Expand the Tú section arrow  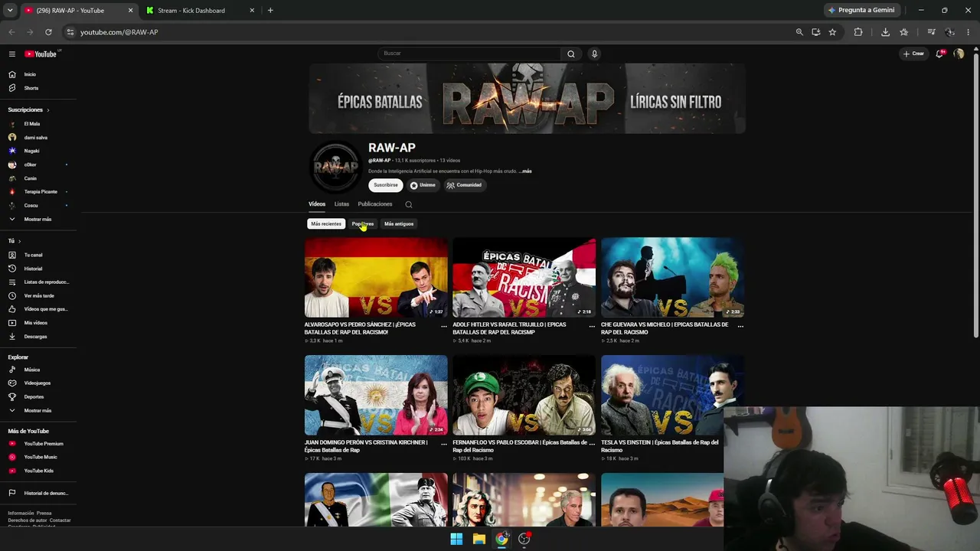(19, 241)
